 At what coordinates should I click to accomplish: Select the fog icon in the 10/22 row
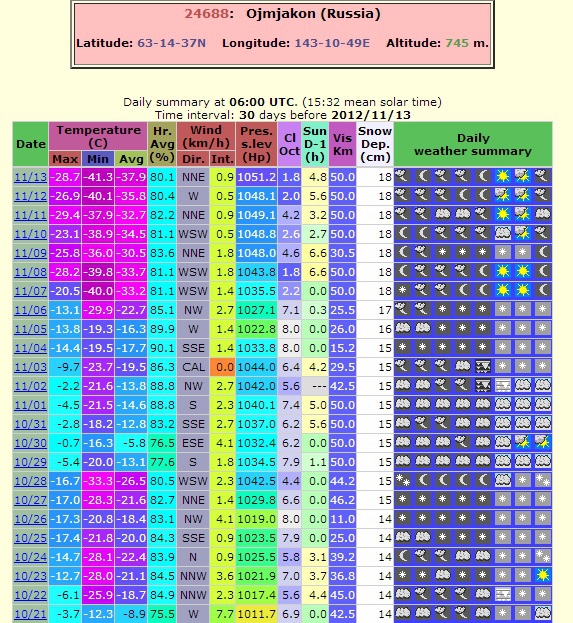click(503, 594)
